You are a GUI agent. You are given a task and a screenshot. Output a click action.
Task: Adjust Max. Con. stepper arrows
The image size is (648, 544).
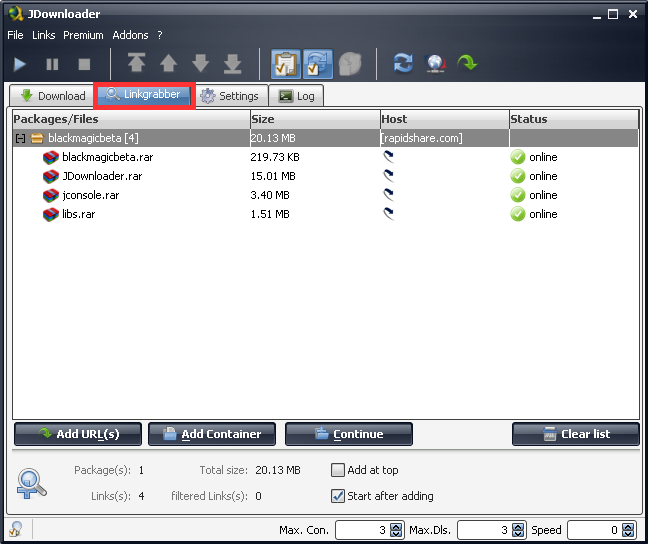pos(396,530)
